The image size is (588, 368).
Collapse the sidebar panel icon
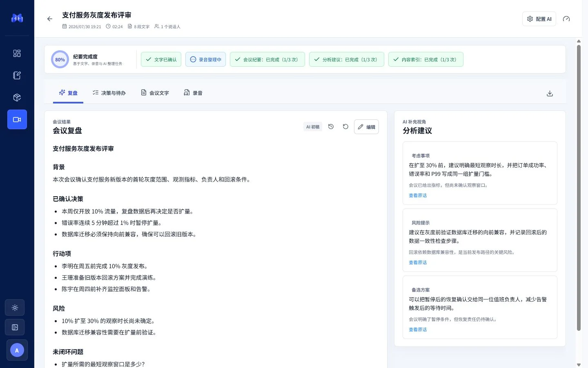(x=15, y=327)
